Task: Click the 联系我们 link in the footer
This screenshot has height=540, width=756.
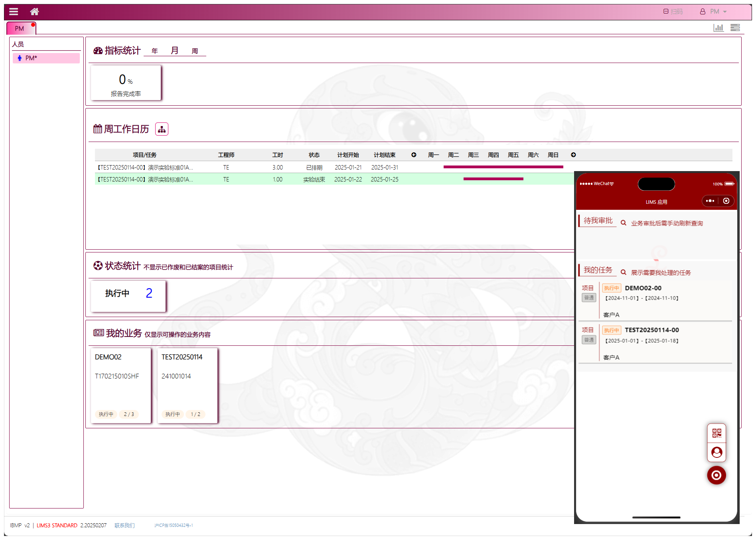Action: (124, 525)
